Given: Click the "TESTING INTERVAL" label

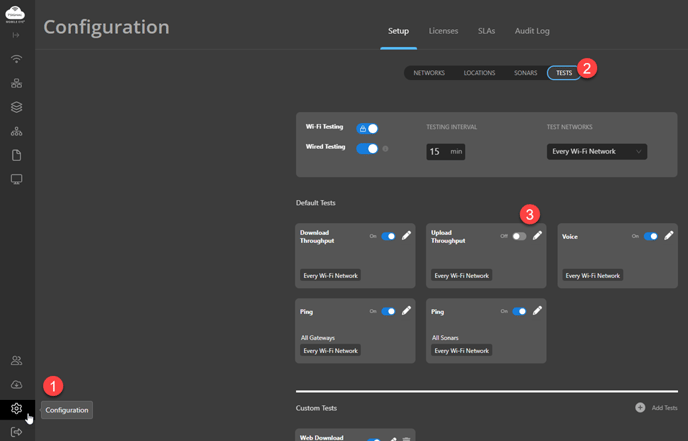Looking at the screenshot, I should coord(452,127).
